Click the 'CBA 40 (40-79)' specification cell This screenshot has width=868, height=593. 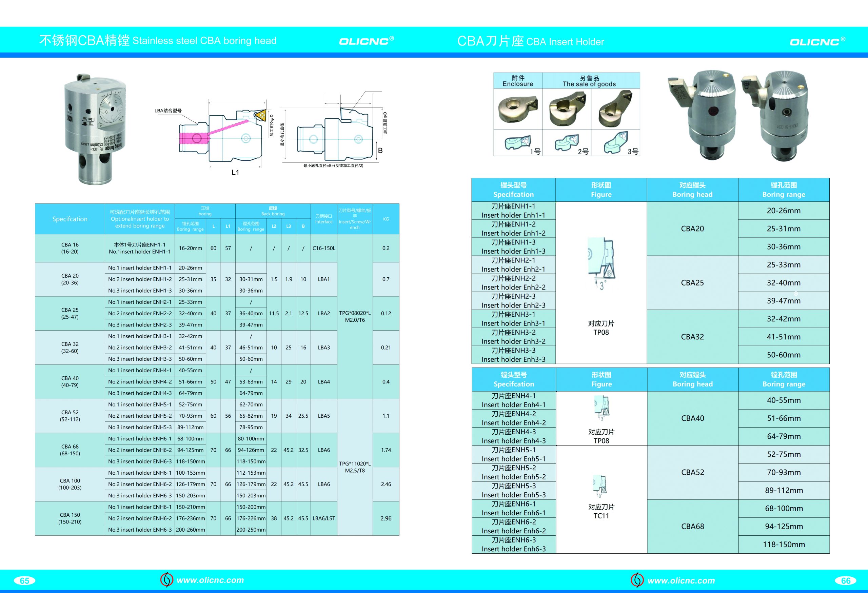(x=70, y=382)
